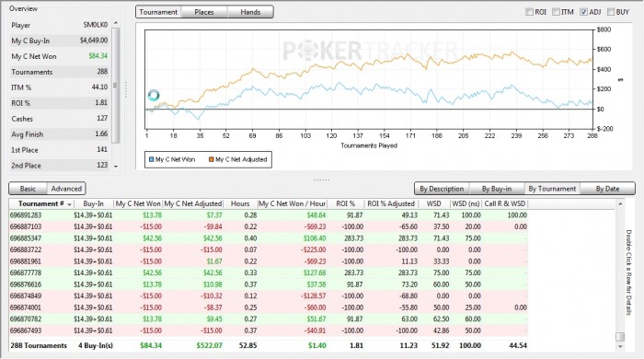Click the panel splitter dots below the graph

[321, 179]
